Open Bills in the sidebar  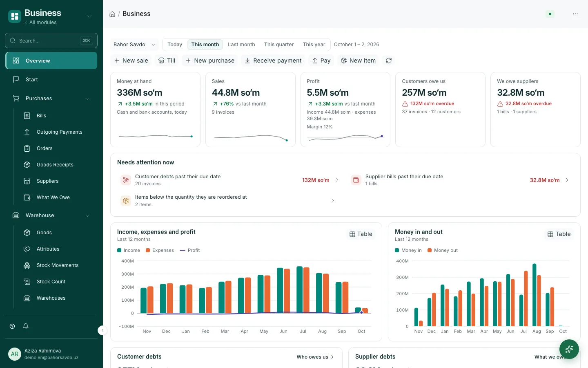(56, 116)
